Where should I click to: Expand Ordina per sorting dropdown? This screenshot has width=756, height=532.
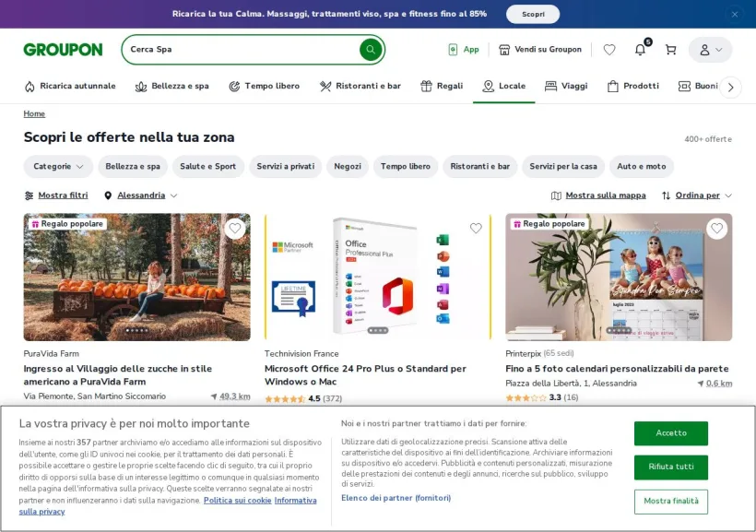click(697, 195)
